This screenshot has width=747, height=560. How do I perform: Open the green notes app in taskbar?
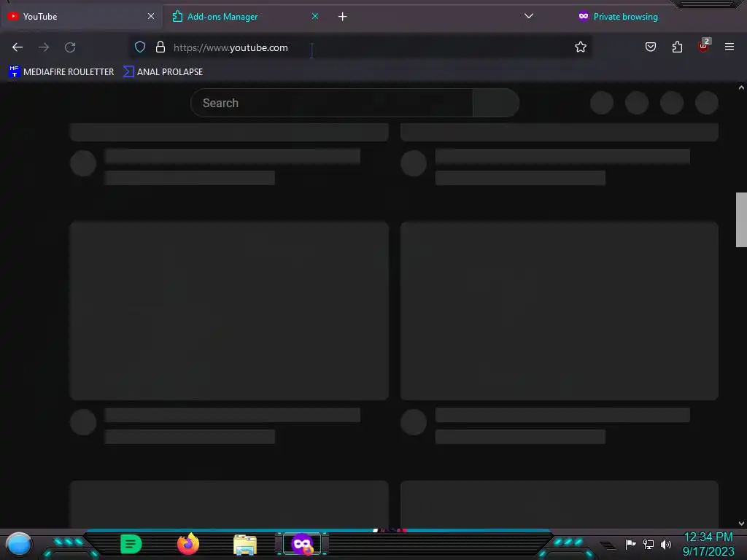(131, 544)
